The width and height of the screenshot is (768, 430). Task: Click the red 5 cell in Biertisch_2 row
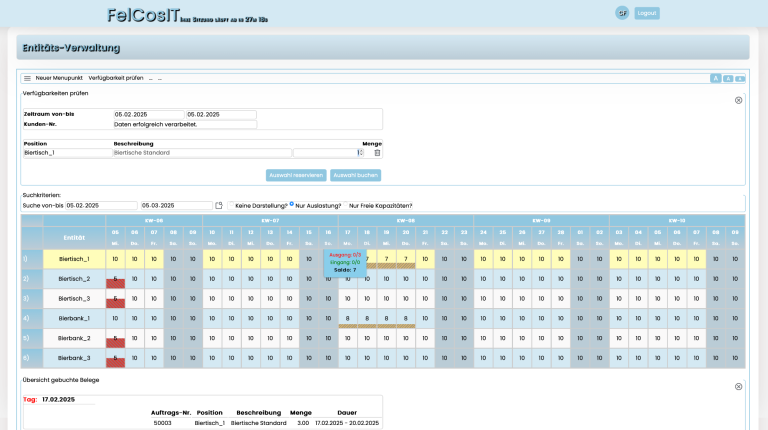click(115, 279)
